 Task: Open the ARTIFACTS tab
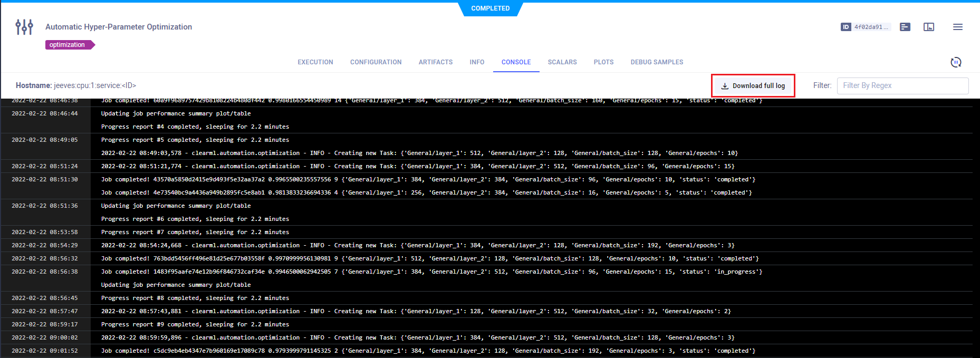click(x=435, y=62)
